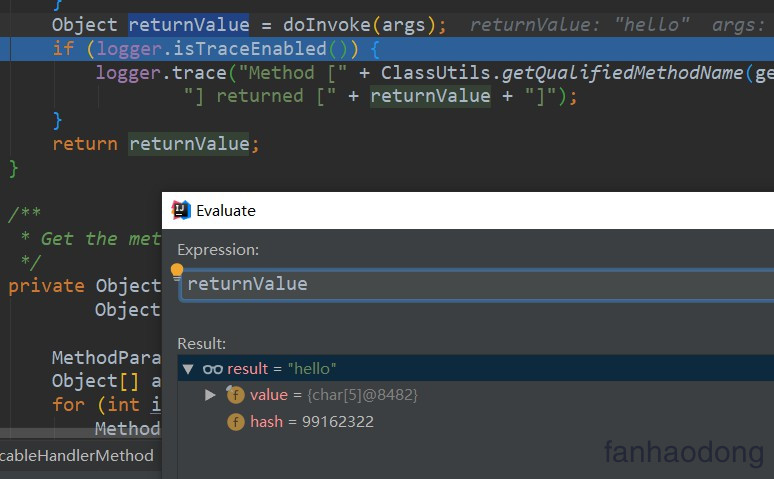Place cursor on the return returnValue statement
This screenshot has width=774, height=479.
[155, 144]
